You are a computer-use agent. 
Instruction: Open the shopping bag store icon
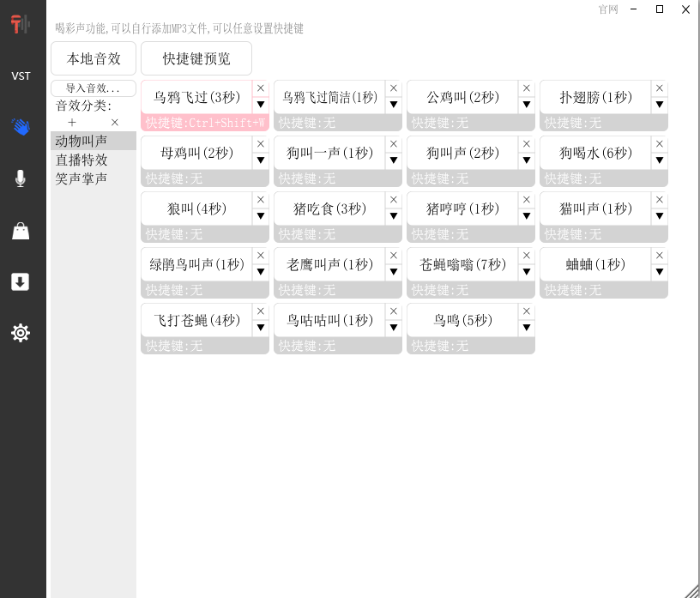21,231
